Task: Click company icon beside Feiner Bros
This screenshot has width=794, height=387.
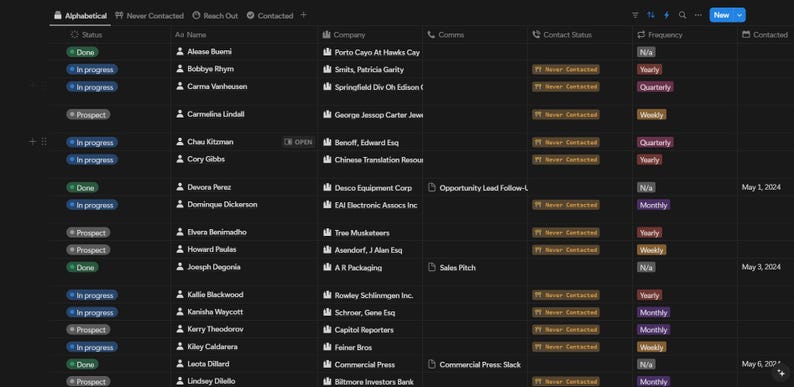Action: tap(327, 347)
